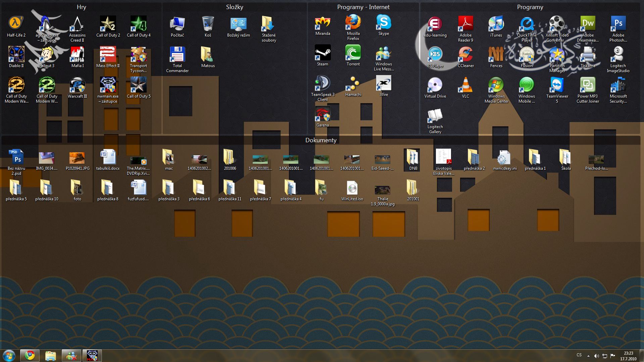
Task: Select the Steam desktop icon
Action: (323, 53)
